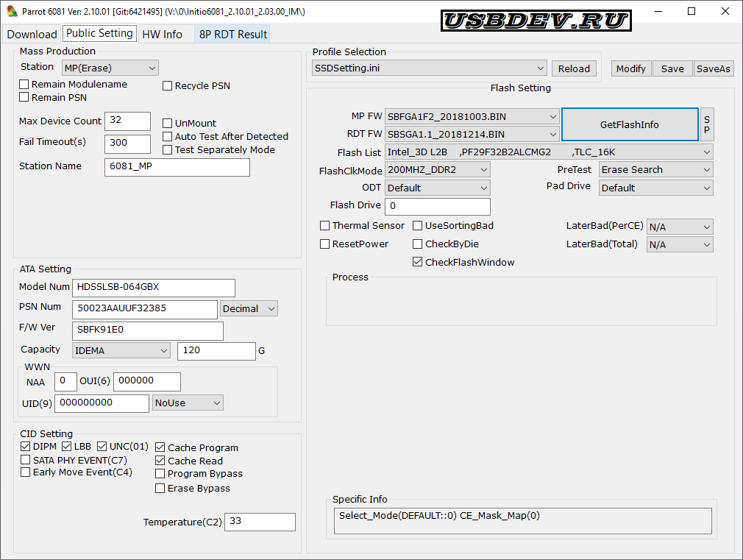Open the LaterBad(PerCE) dropdown
Viewport: 743px width, 560px height.
pyautogui.click(x=680, y=227)
